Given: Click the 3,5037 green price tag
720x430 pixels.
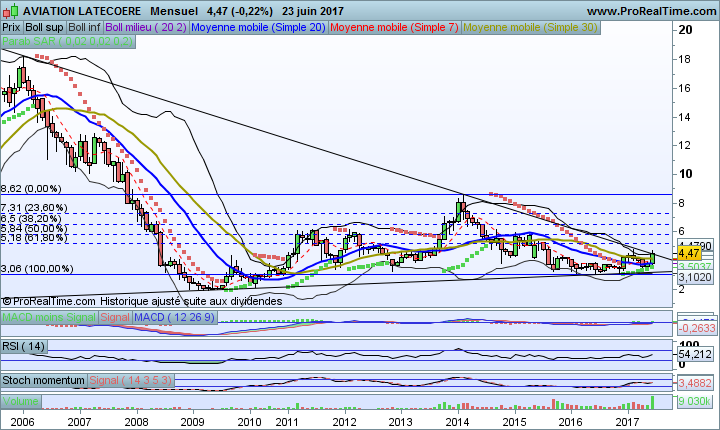Looking at the screenshot, I should 695,267.
